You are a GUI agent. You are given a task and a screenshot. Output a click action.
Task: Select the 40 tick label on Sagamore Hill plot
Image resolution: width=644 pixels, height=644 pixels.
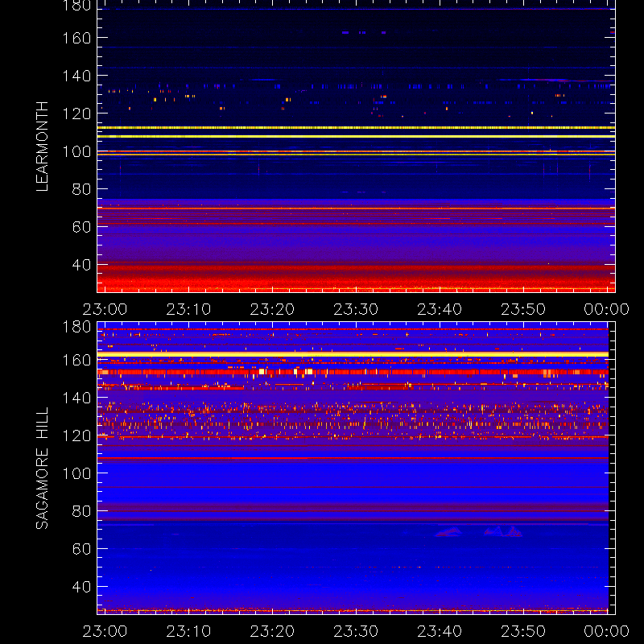point(81,587)
